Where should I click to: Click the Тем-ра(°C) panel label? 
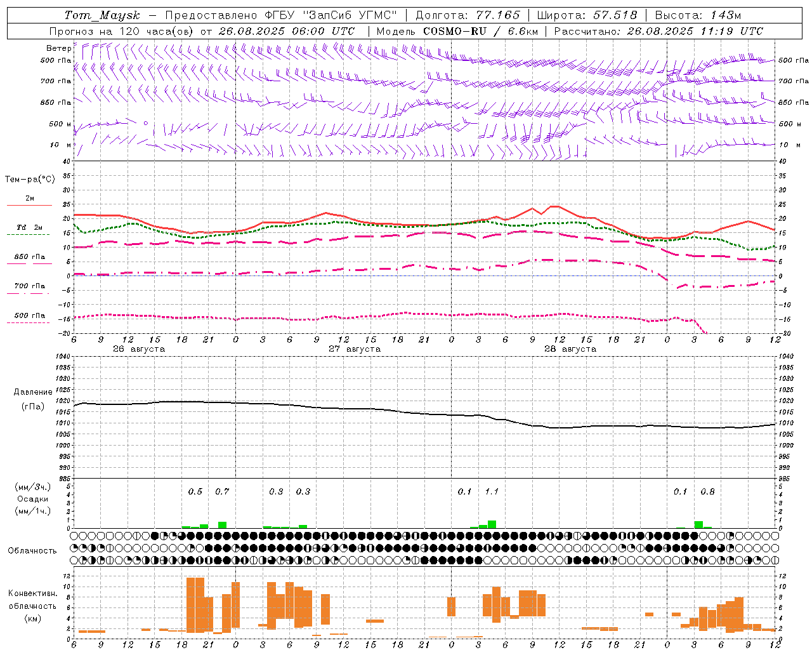(x=30, y=180)
